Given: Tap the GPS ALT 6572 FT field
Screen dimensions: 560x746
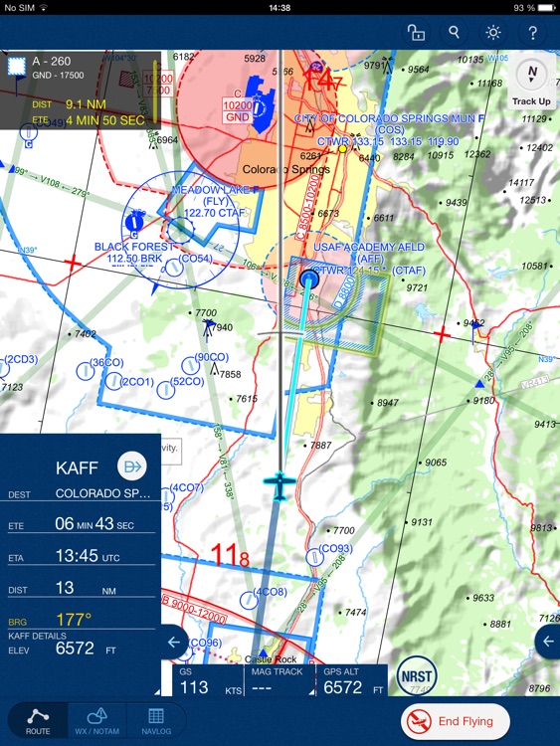Looking at the screenshot, I should 351,680.
